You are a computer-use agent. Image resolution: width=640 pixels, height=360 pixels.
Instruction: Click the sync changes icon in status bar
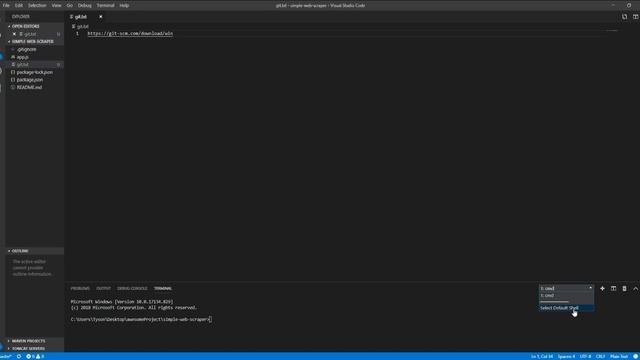pos(19,356)
